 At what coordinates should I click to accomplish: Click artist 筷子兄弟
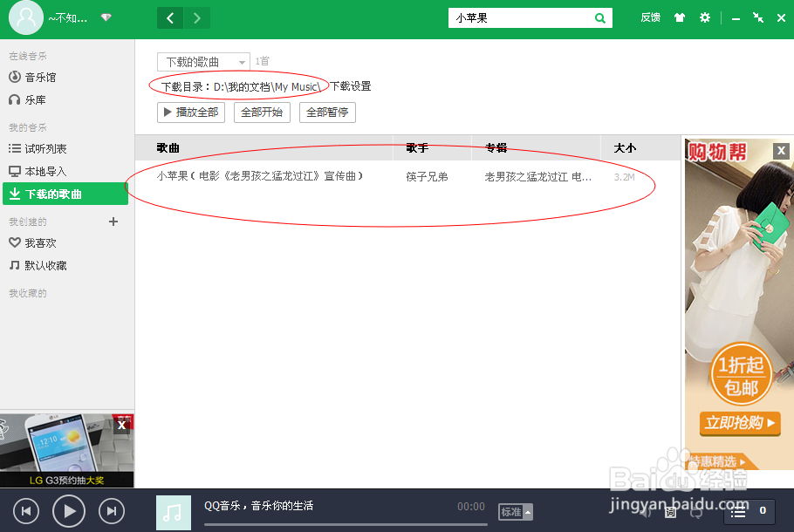pyautogui.click(x=427, y=177)
